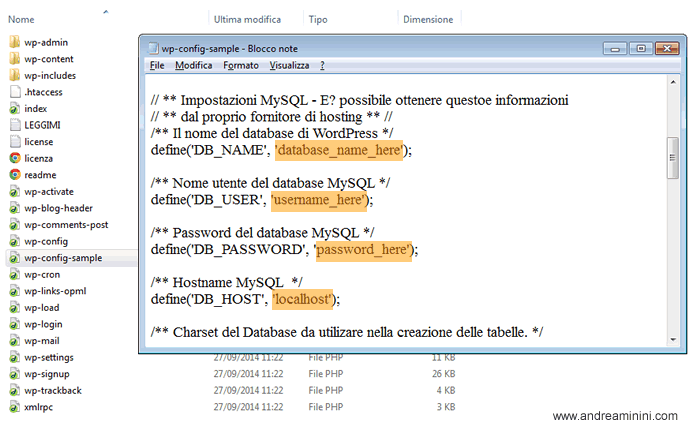
Task: Open the Visualizza menu
Action: (289, 65)
